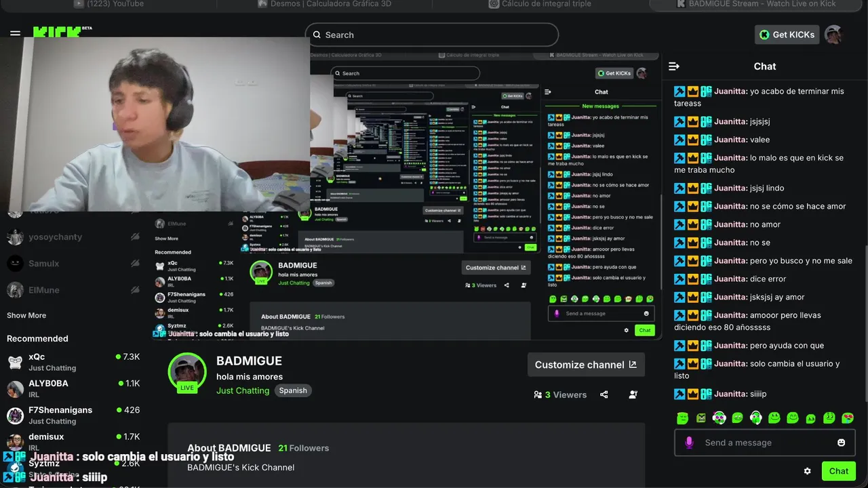
Task: Insert the raised-eyebrows emote beside the heart-eyes one
Action: pyautogui.click(x=829, y=418)
